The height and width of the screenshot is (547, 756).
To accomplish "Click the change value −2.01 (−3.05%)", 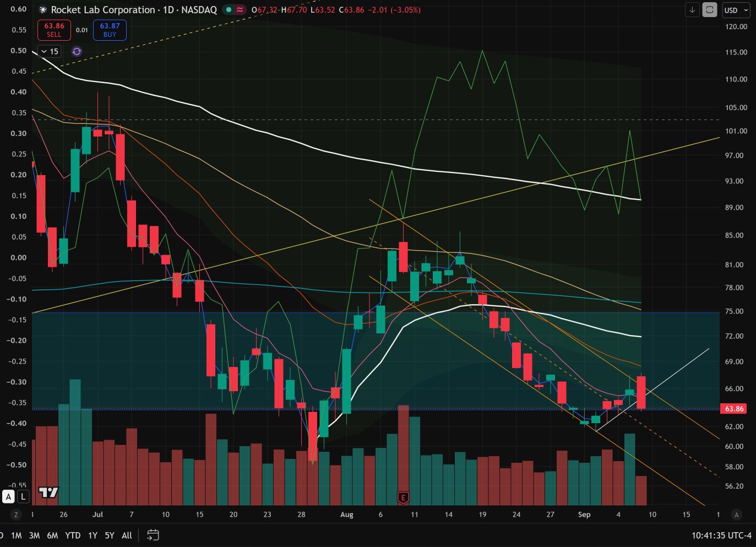I will click(394, 10).
